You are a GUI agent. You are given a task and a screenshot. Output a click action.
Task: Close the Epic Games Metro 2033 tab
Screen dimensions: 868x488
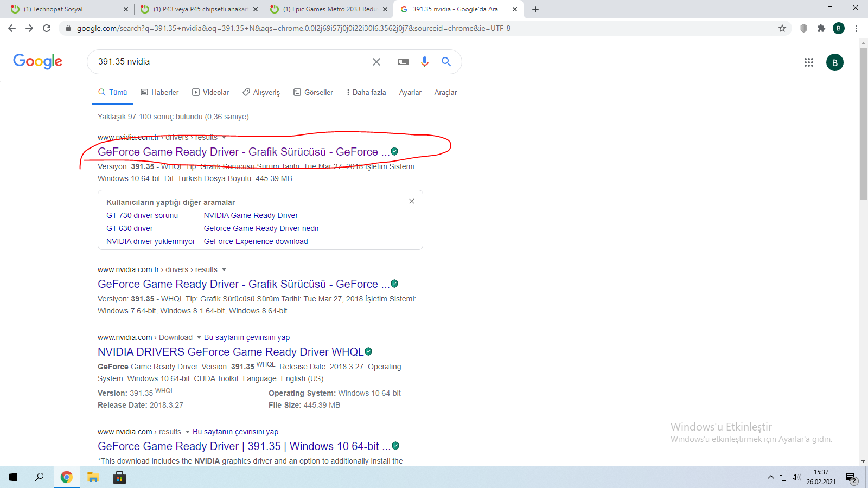385,9
